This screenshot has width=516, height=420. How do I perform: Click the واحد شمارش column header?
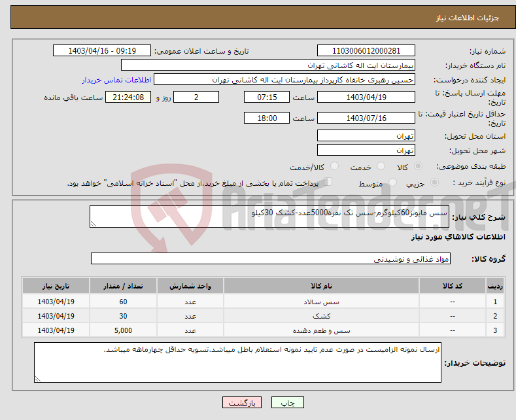pos(190,286)
